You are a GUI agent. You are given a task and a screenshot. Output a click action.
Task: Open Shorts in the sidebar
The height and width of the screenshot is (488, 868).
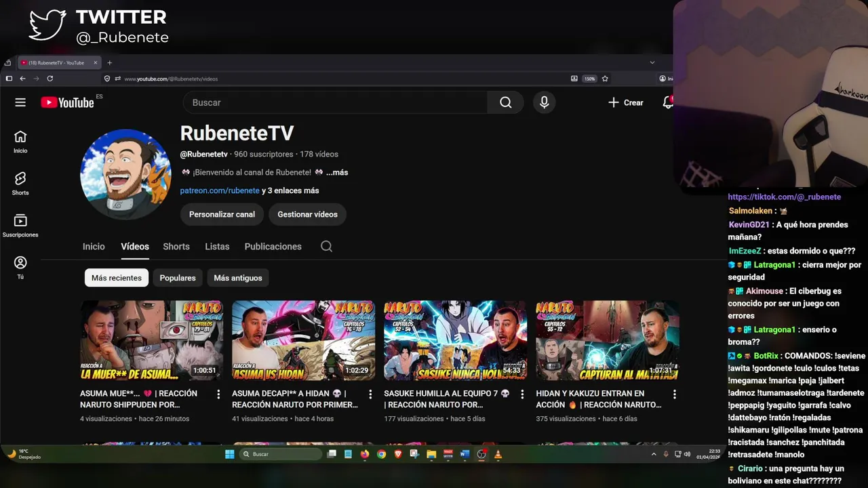(x=20, y=183)
